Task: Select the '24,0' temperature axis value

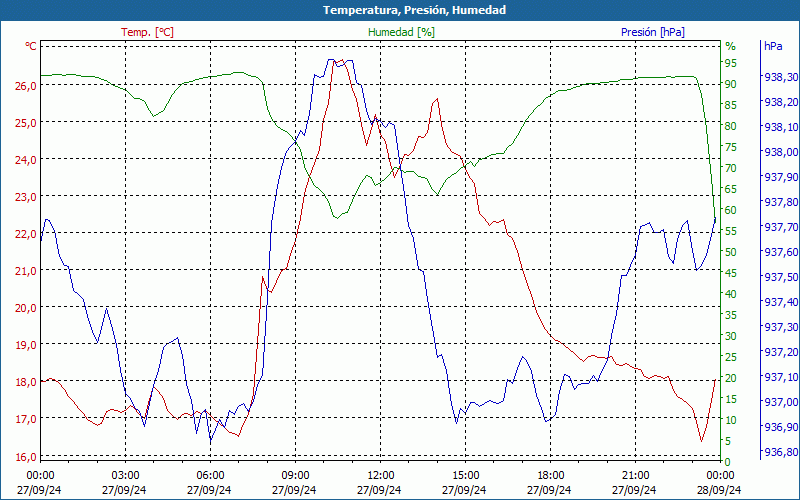Action: point(26,160)
